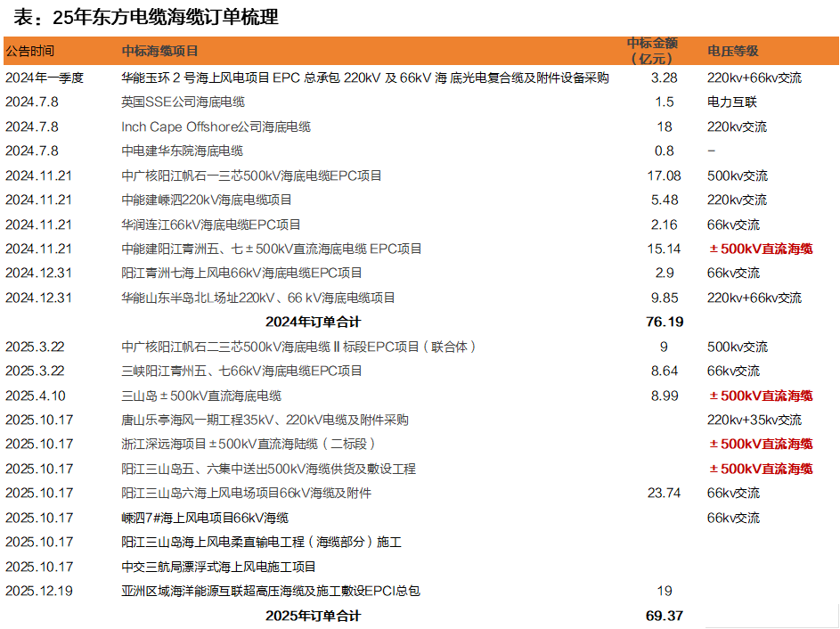Select the Inch Cape Offshore project cell

tap(216, 127)
